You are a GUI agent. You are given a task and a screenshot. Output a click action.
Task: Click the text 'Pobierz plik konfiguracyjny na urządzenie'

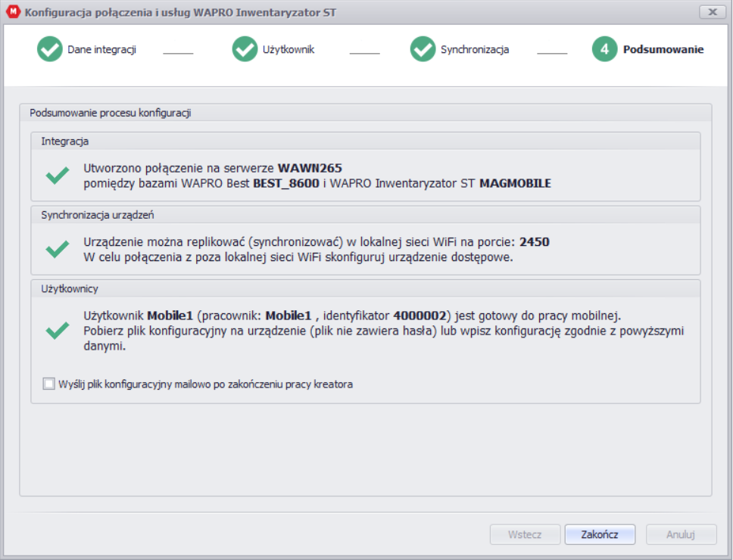(x=195, y=331)
